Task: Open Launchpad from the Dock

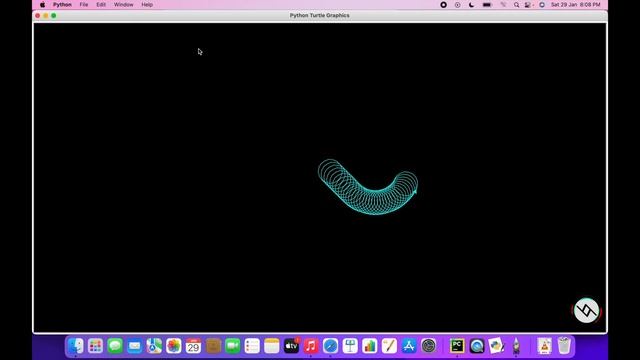Action: tap(95, 346)
